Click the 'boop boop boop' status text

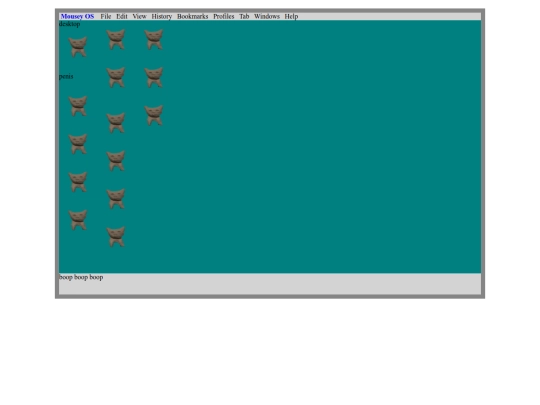pyautogui.click(x=81, y=277)
